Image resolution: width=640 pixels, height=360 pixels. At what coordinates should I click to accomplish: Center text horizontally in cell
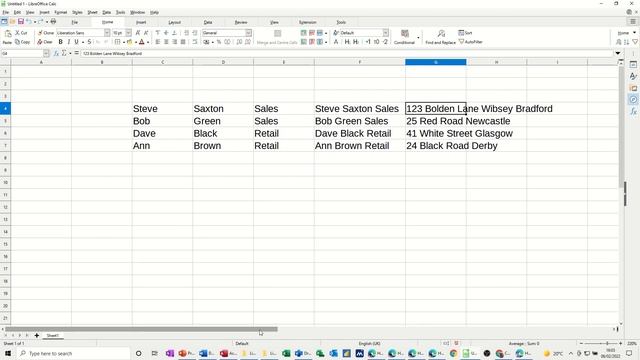click(x=166, y=42)
